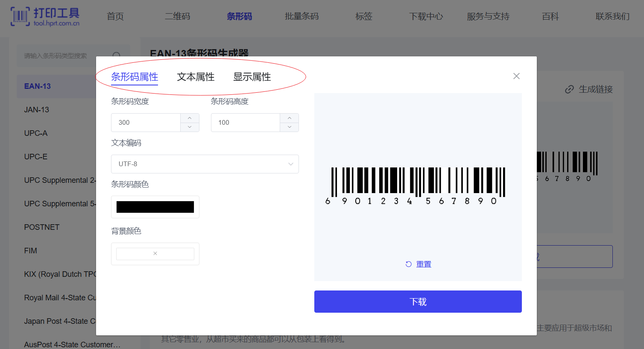The width and height of the screenshot is (644, 349).
Task: Open the black 条形码颜色 color picker
Action: pos(155,207)
